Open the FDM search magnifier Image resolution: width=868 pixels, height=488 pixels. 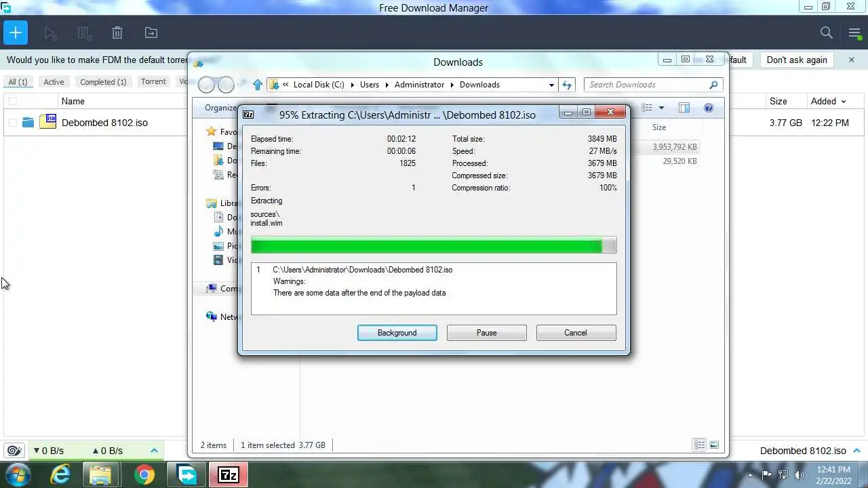(826, 33)
